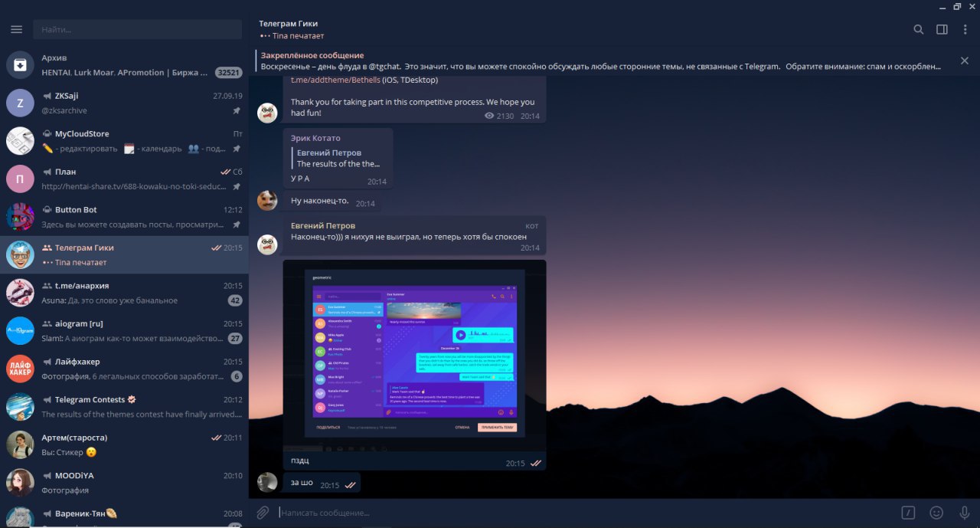Open the Вареник-Тян channel
This screenshot has width=980, height=528.
[124, 515]
